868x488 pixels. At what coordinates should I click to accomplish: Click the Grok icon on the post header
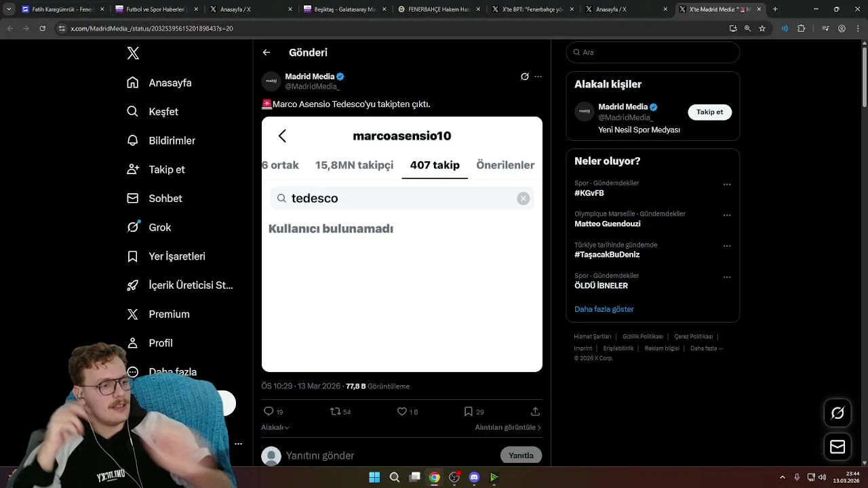(524, 77)
